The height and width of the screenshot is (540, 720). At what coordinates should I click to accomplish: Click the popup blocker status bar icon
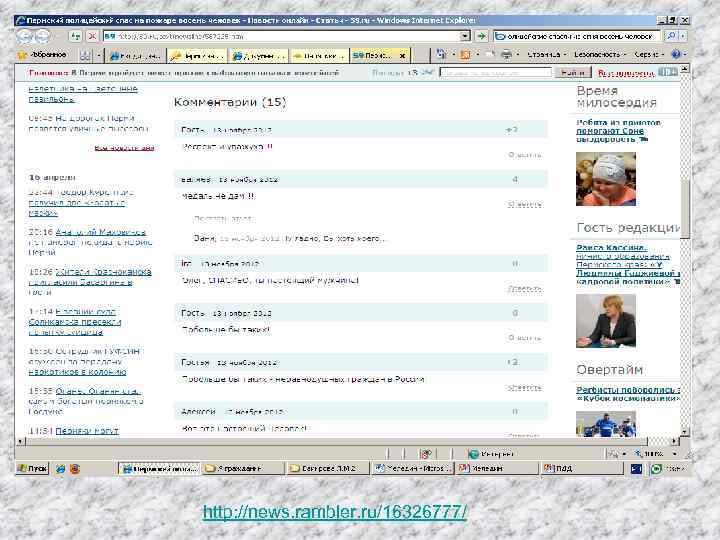426,454
